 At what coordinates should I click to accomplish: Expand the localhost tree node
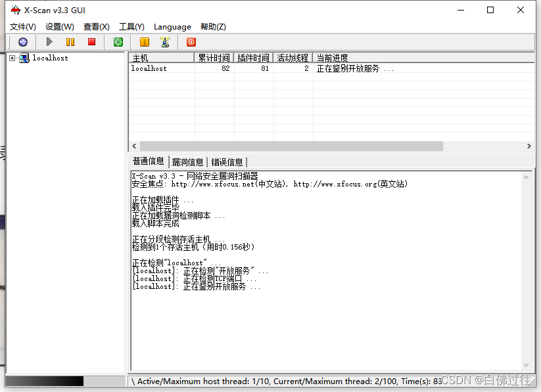pos(11,57)
